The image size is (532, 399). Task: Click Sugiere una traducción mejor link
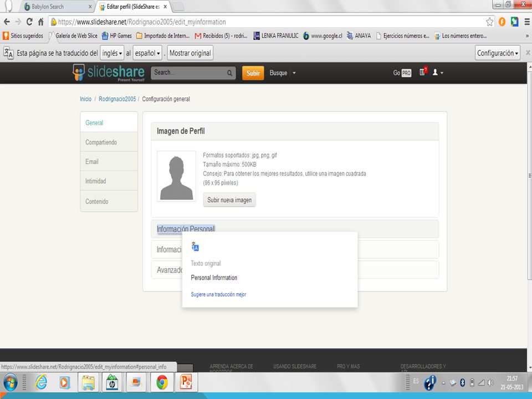point(218,294)
